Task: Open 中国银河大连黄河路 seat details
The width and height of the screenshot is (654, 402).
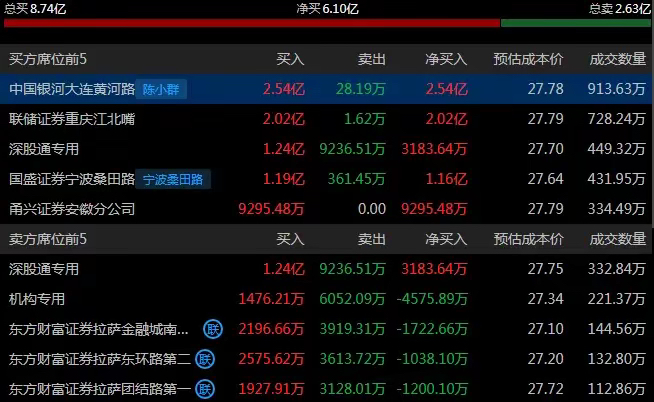Action: [72, 89]
